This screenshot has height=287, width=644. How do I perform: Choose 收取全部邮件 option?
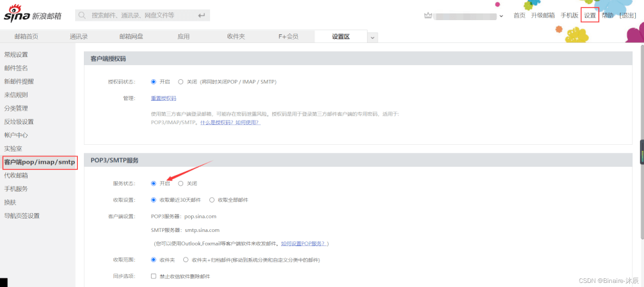pos(212,200)
